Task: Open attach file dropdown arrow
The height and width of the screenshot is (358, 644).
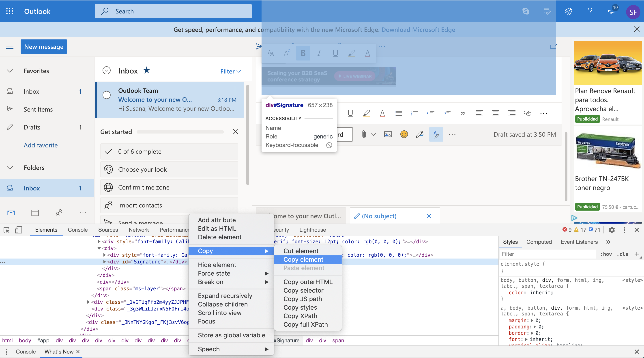Action: coord(373,135)
